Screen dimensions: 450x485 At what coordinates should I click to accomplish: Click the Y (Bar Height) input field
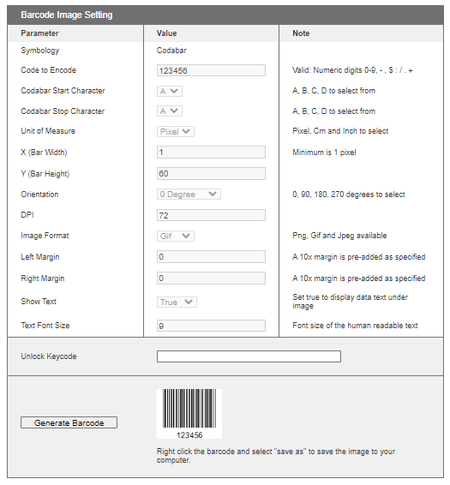(x=211, y=174)
